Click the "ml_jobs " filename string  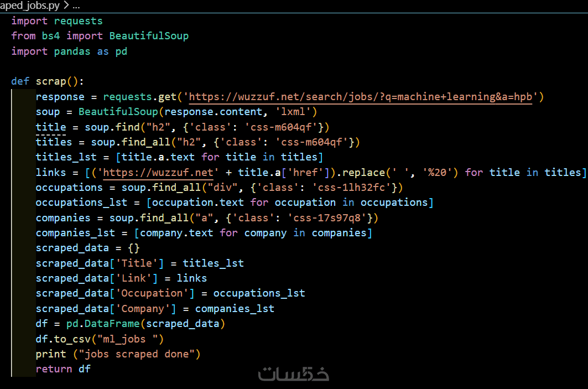pyautogui.click(x=131, y=339)
